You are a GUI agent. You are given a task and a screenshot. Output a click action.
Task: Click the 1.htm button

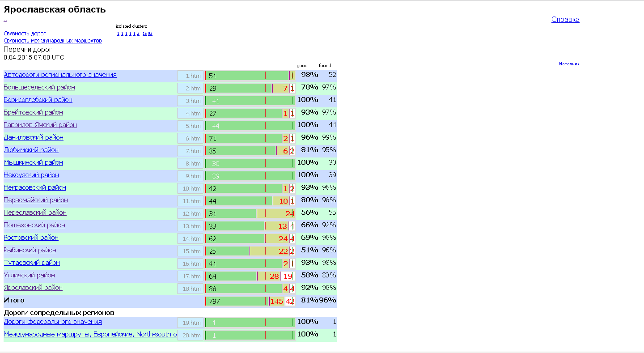pyautogui.click(x=191, y=76)
